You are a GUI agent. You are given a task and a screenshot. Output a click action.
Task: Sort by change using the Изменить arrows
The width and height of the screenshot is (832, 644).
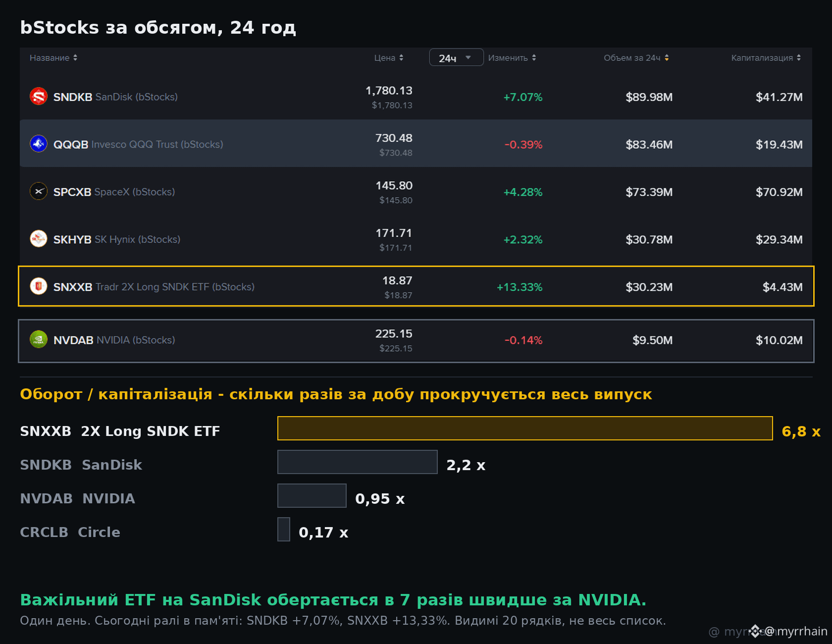534,57
